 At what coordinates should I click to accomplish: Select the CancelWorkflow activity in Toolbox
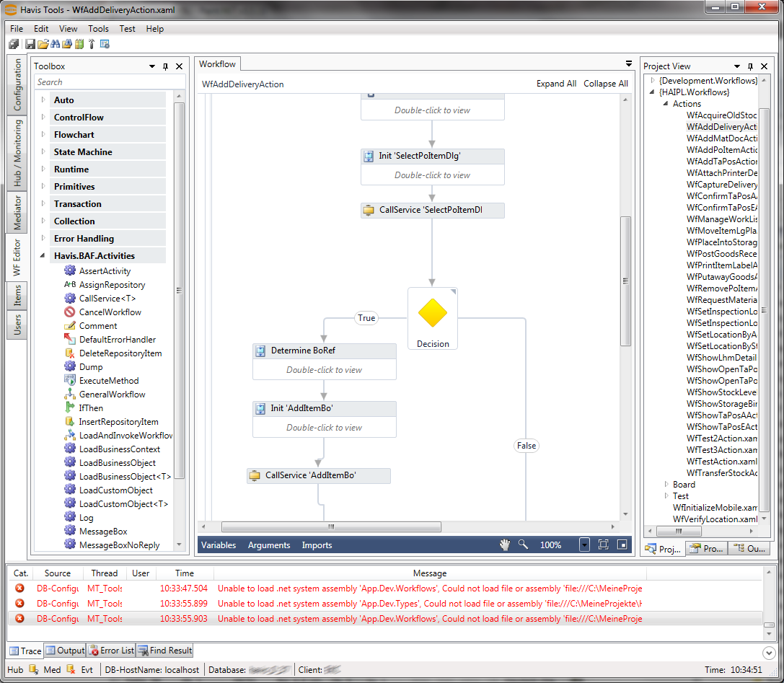pyautogui.click(x=110, y=312)
